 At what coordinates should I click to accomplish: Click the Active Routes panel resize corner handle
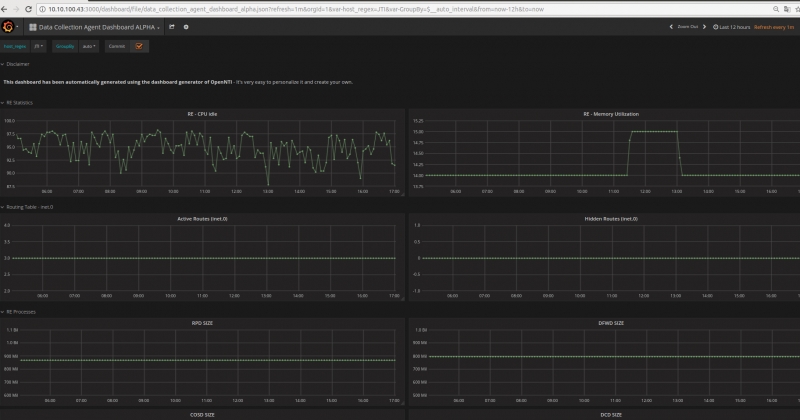[403, 299]
